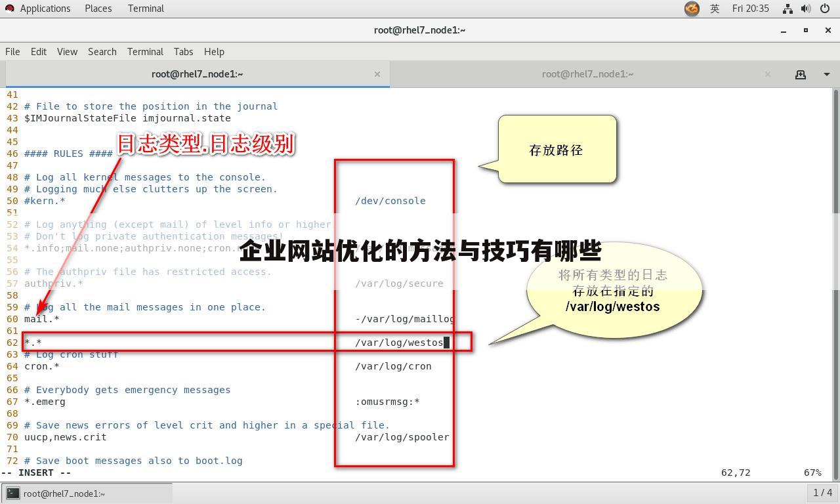This screenshot has width=840, height=504.
Task: Click the text cron.*
Action: [42, 366]
